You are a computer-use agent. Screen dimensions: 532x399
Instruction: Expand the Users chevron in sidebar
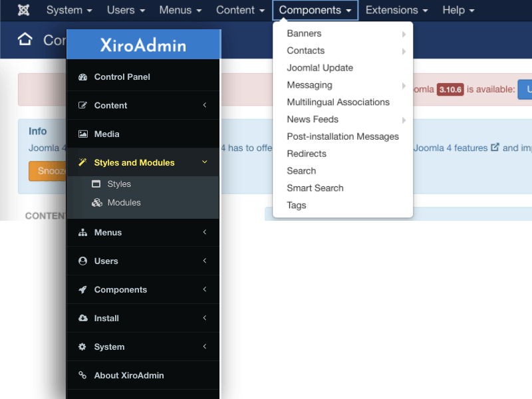205,261
